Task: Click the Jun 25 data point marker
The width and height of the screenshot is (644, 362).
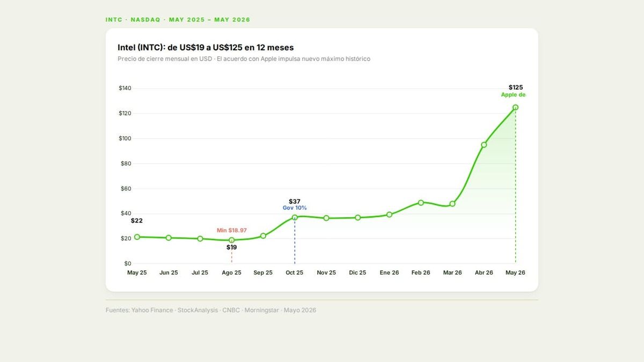Action: pos(169,238)
